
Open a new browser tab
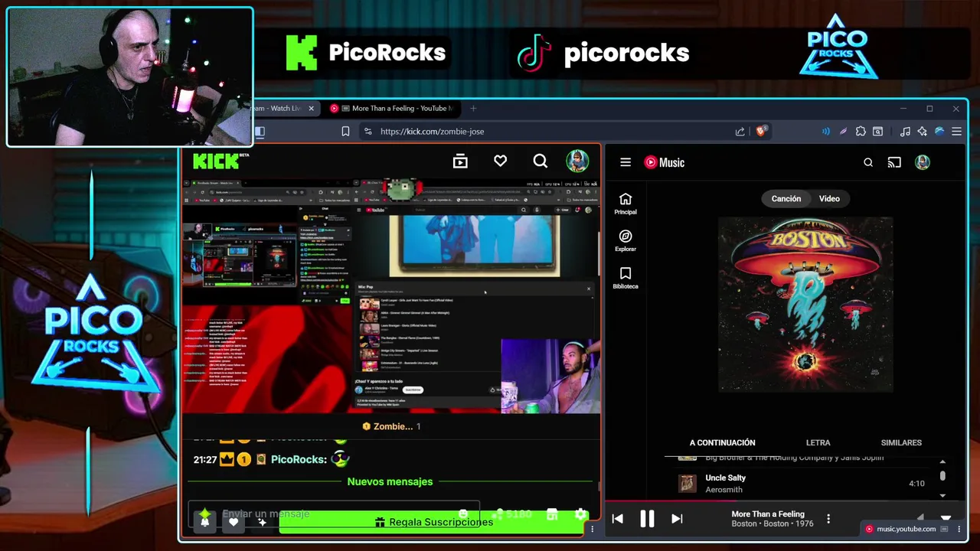(473, 109)
